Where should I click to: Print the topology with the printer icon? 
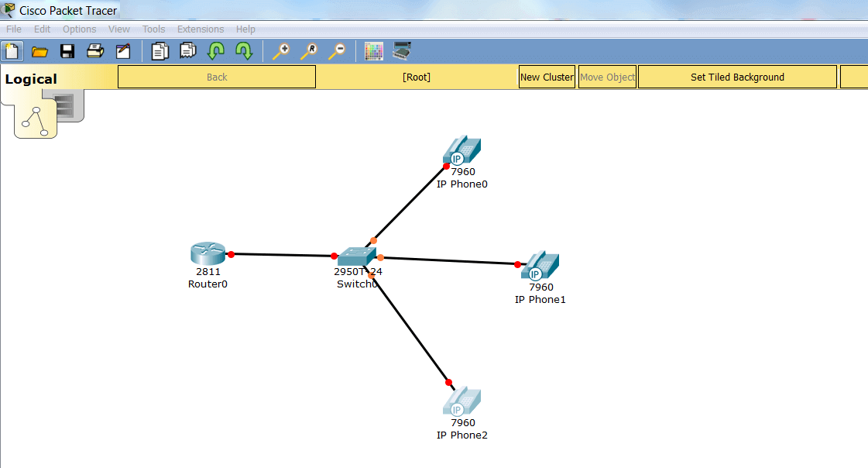95,52
